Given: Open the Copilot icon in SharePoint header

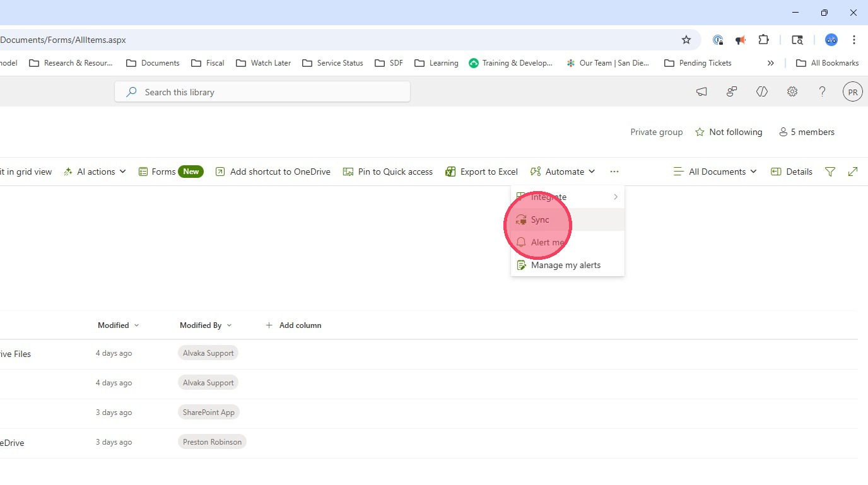Looking at the screenshot, I should 762,91.
